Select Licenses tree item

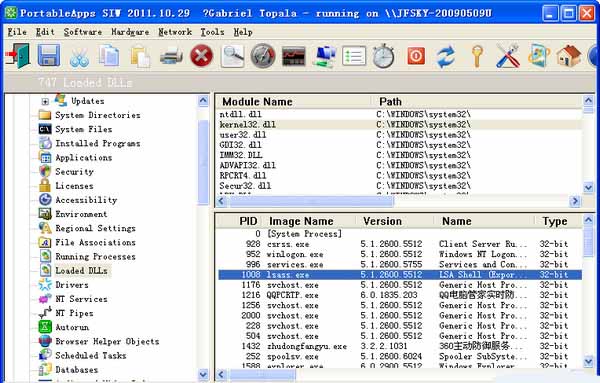[74, 186]
